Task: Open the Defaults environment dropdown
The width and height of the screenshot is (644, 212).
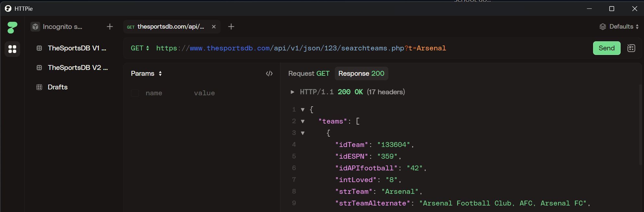Action: point(619,27)
